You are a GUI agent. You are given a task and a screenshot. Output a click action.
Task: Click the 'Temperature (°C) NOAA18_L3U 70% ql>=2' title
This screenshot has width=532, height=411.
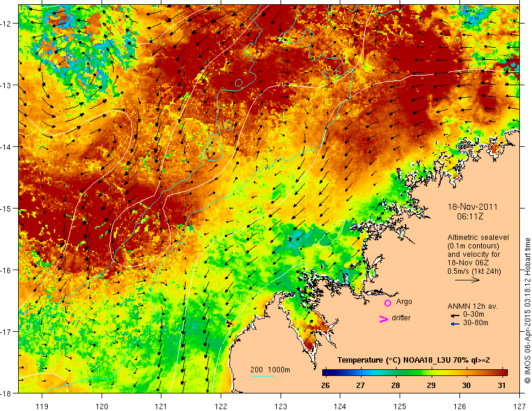[x=414, y=360]
